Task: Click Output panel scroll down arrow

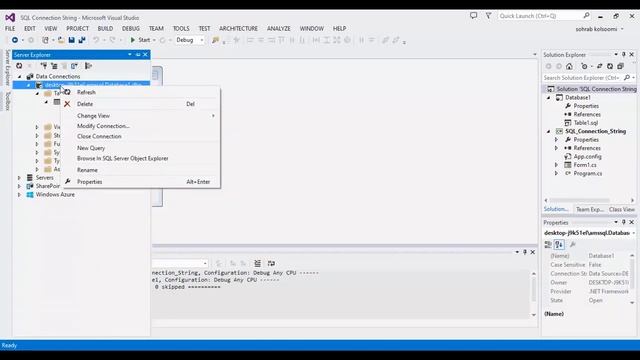Action: [533, 315]
